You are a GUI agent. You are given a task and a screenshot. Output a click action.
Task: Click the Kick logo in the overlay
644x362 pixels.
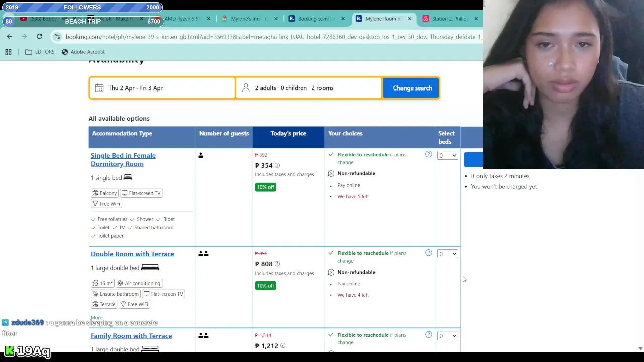[9, 351]
